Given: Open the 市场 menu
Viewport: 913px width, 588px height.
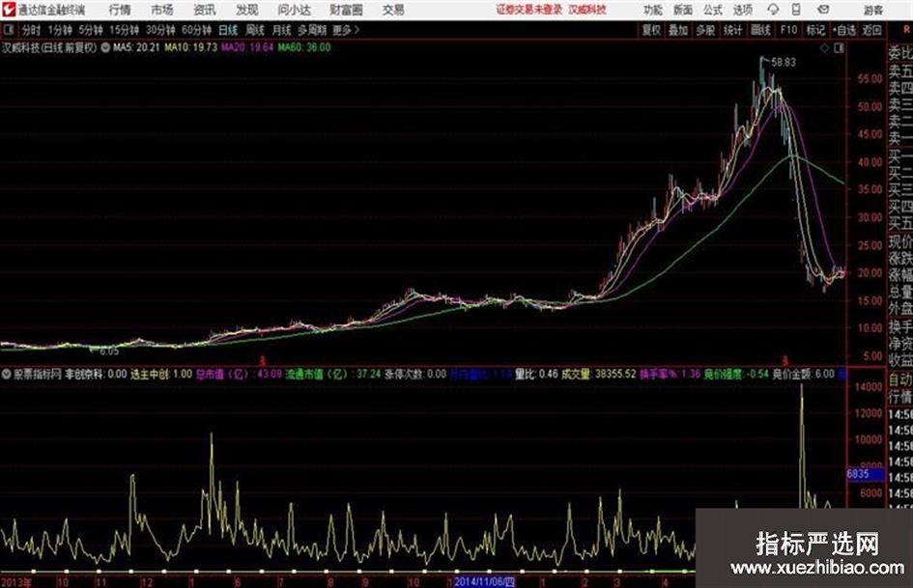Looking at the screenshot, I should tap(162, 10).
